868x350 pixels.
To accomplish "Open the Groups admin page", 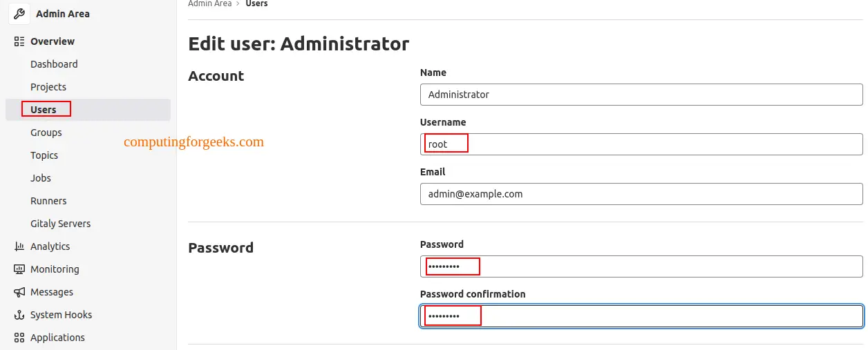I will 46,133.
